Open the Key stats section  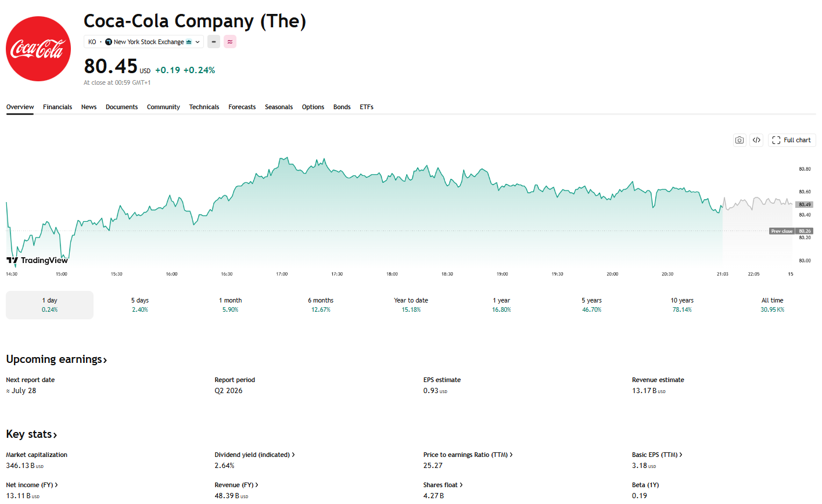[x=31, y=434]
